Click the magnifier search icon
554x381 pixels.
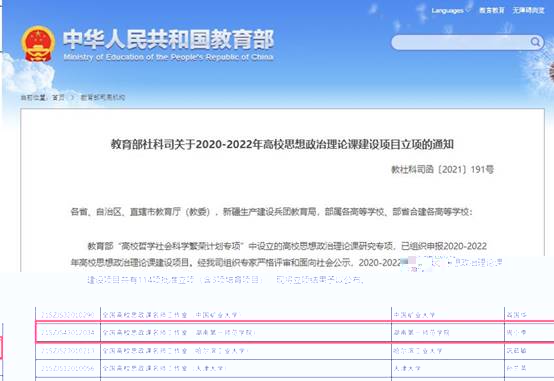tap(535, 42)
